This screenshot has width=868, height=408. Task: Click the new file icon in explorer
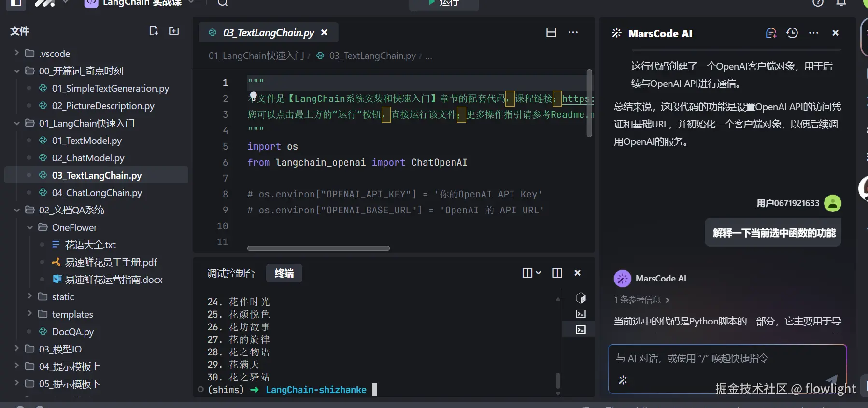154,31
